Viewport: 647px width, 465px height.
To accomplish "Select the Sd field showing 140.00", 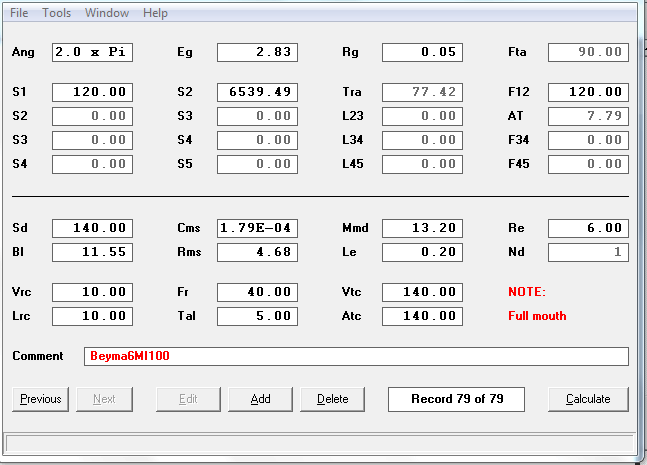I will 92,228.
